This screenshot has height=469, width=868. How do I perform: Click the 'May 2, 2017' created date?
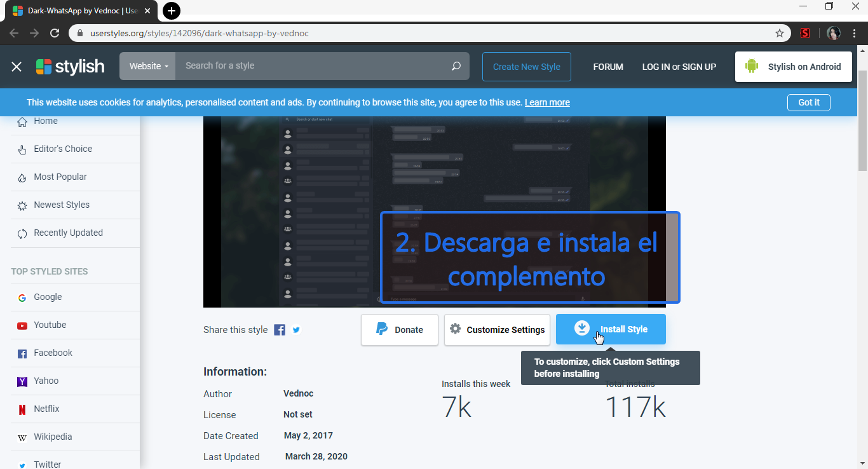[308, 435]
